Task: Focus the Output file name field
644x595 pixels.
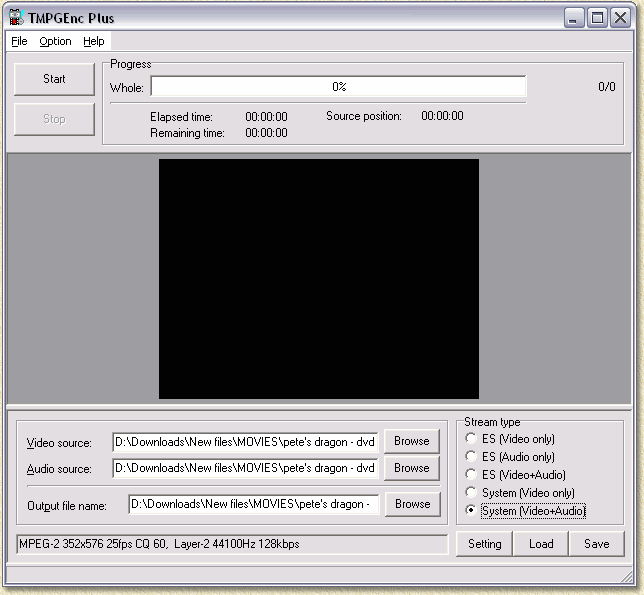Action: coord(253,504)
